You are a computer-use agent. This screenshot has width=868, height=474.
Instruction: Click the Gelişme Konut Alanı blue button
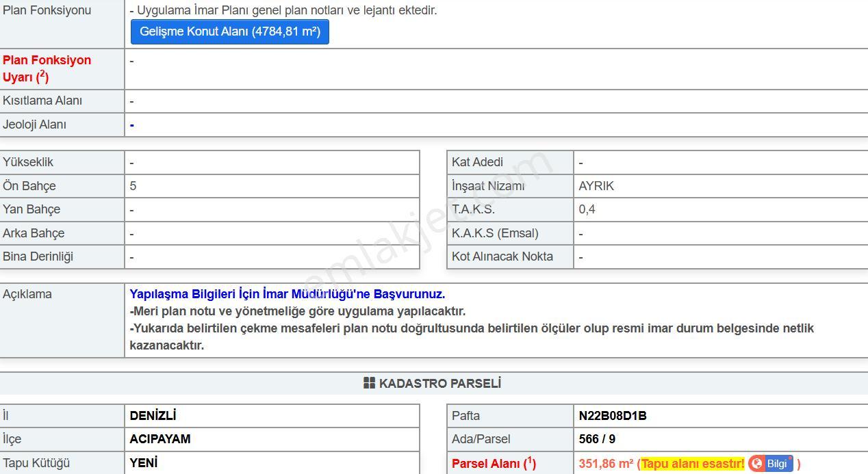coord(230,31)
